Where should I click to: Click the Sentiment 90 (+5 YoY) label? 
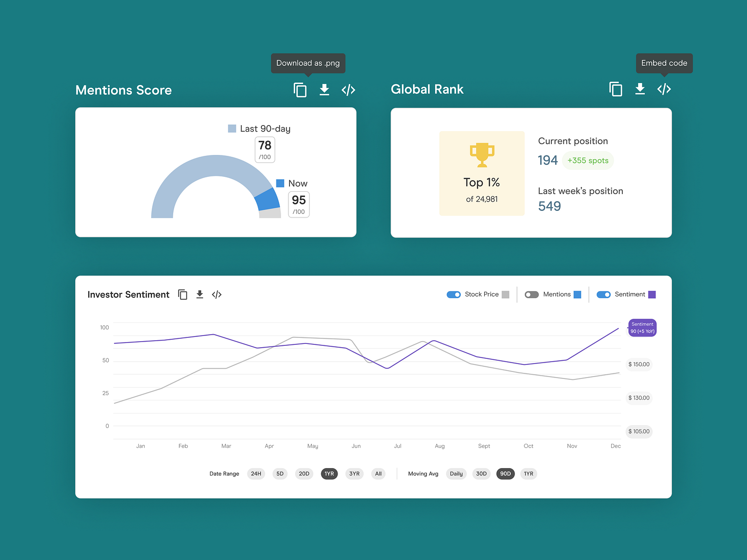coord(642,328)
